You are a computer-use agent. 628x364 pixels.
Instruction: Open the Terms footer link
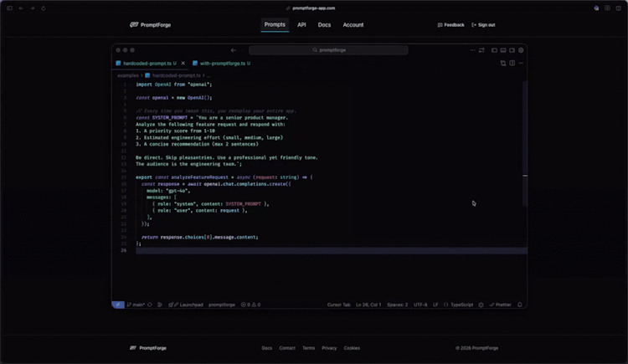[x=308, y=348]
